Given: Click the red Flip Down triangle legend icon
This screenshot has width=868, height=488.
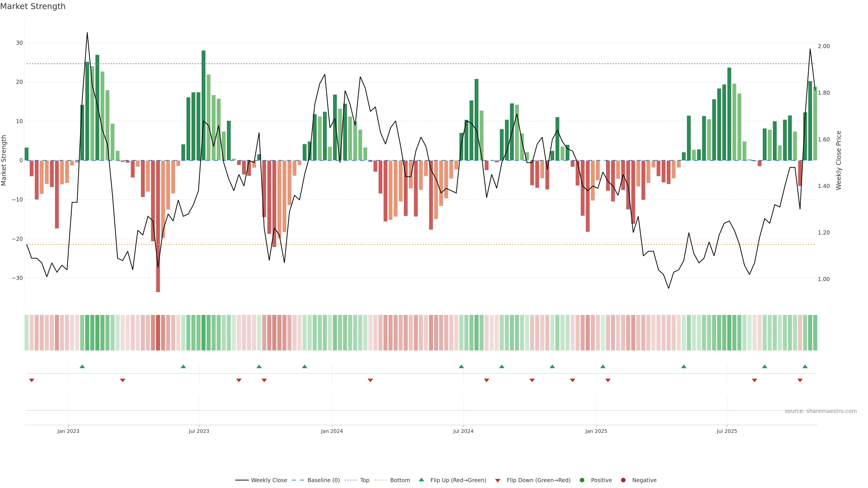Looking at the screenshot, I should pos(498,481).
